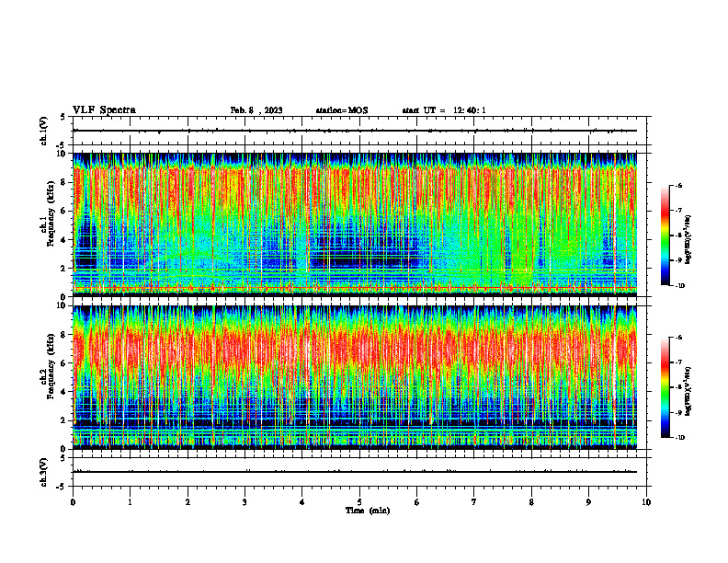
Task: Click the "VLF Spectra" title text
Action: point(104,110)
